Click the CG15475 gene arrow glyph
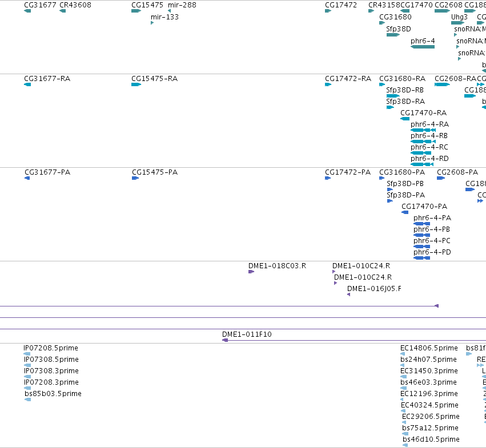Viewport: 486px width, 448px height. click(136, 11)
